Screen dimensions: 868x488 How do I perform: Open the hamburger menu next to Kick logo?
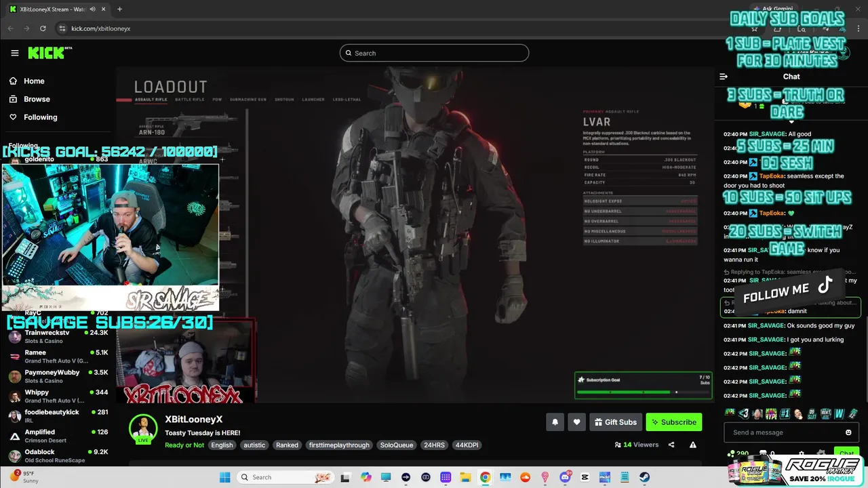[x=14, y=53]
